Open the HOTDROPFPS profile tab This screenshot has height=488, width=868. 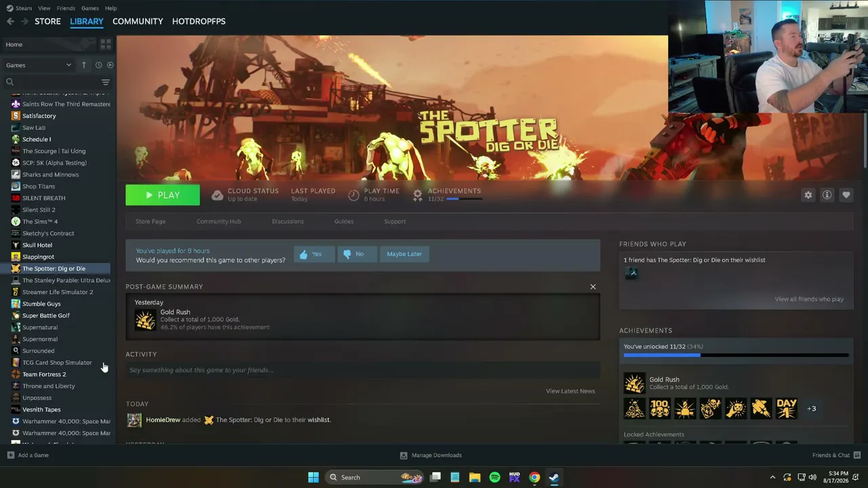coord(199,22)
